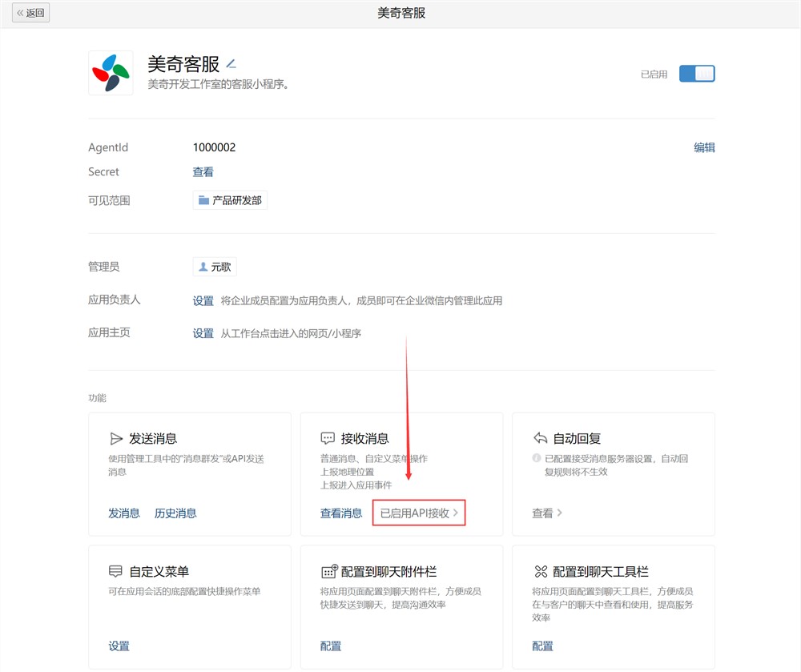Click the 管理员 field label
801x672 pixels.
click(103, 267)
